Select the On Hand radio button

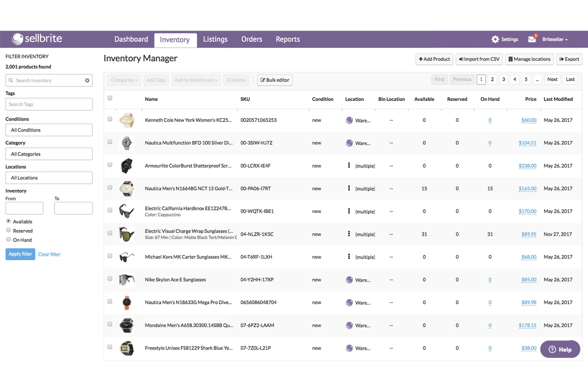8,239
